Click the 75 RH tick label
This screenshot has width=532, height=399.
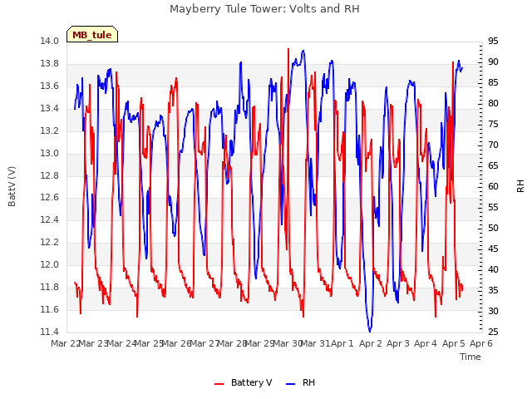point(493,125)
